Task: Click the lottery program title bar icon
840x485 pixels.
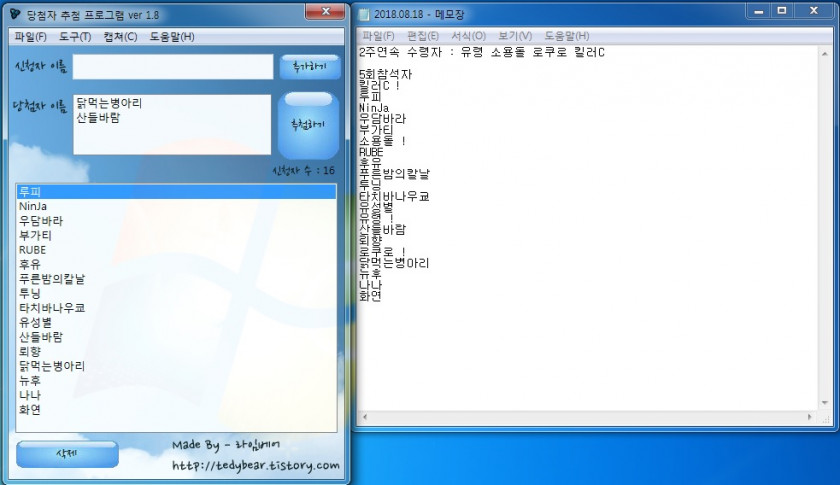Action: point(14,12)
